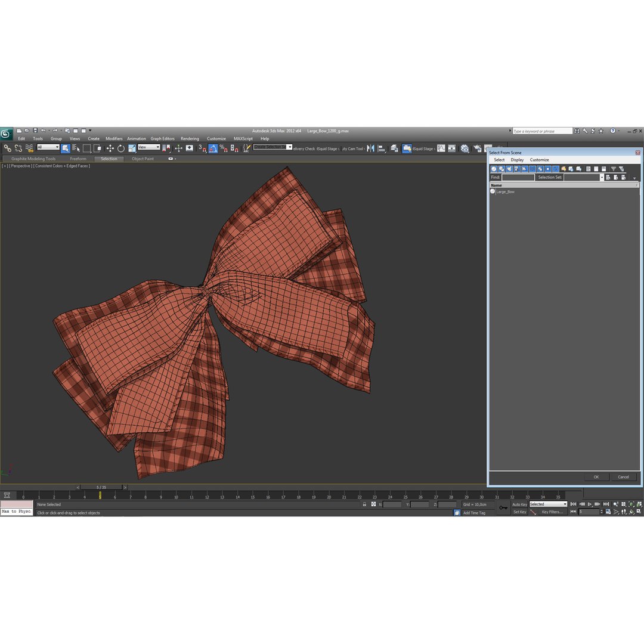The image size is (644, 644).
Task: Switch to Object Paint ribbon tab
Action: 143,159
